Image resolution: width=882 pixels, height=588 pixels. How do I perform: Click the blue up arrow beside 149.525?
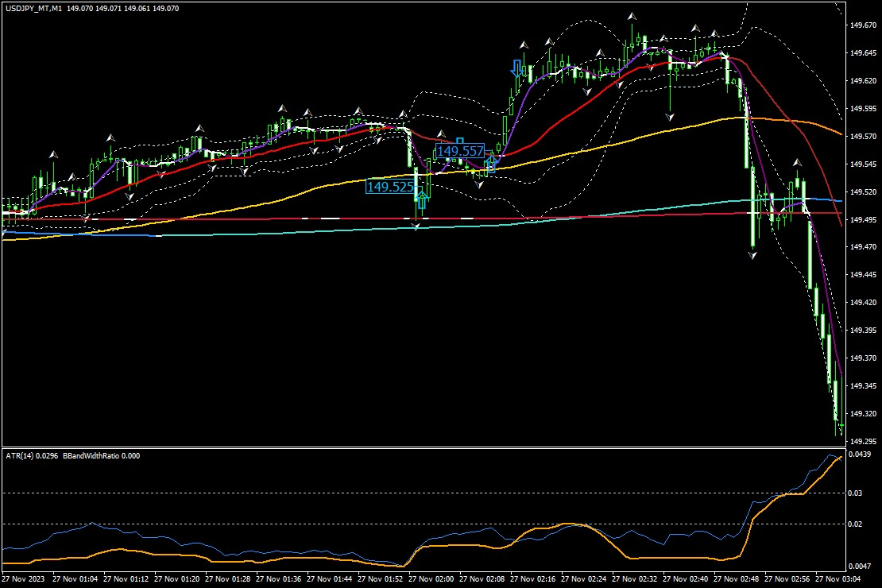[422, 199]
